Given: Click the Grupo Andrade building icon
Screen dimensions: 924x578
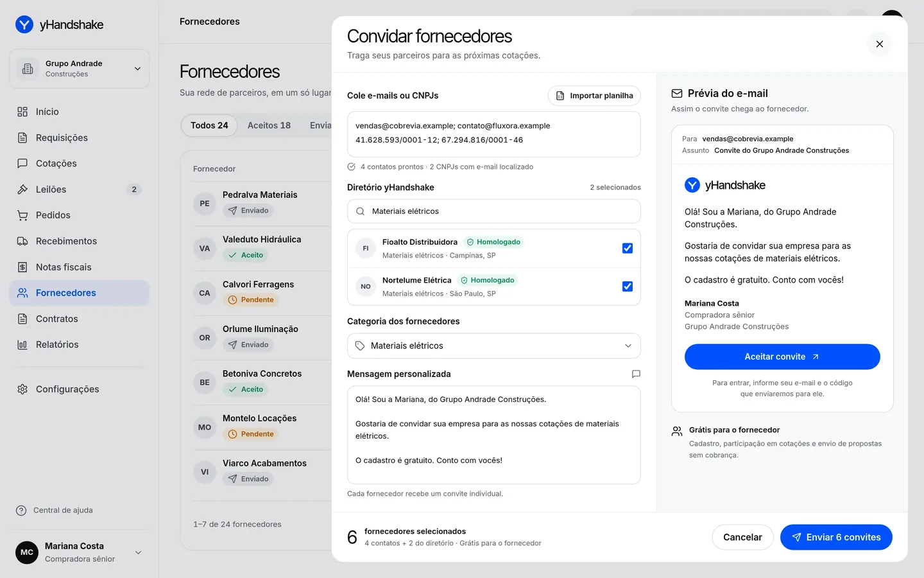Looking at the screenshot, I should pos(28,69).
